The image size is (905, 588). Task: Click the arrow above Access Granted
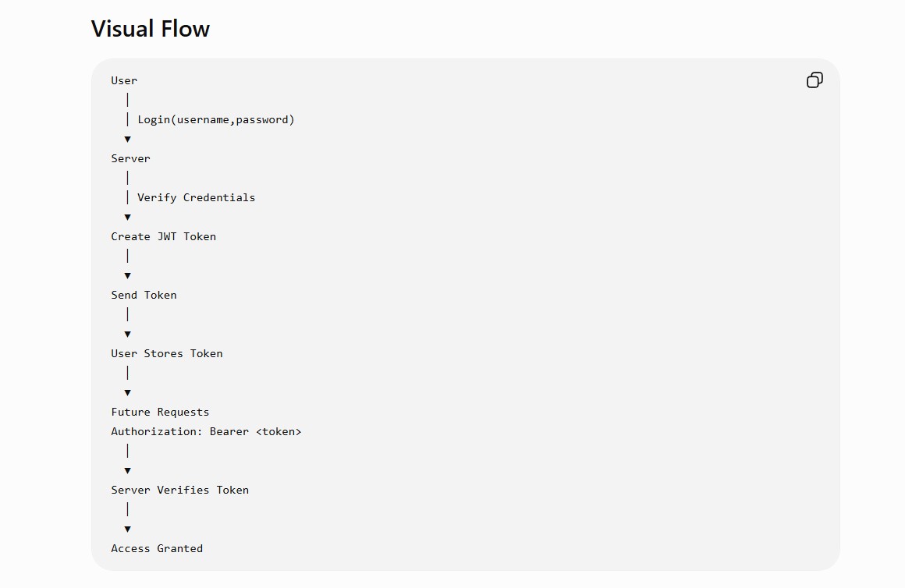pos(127,530)
